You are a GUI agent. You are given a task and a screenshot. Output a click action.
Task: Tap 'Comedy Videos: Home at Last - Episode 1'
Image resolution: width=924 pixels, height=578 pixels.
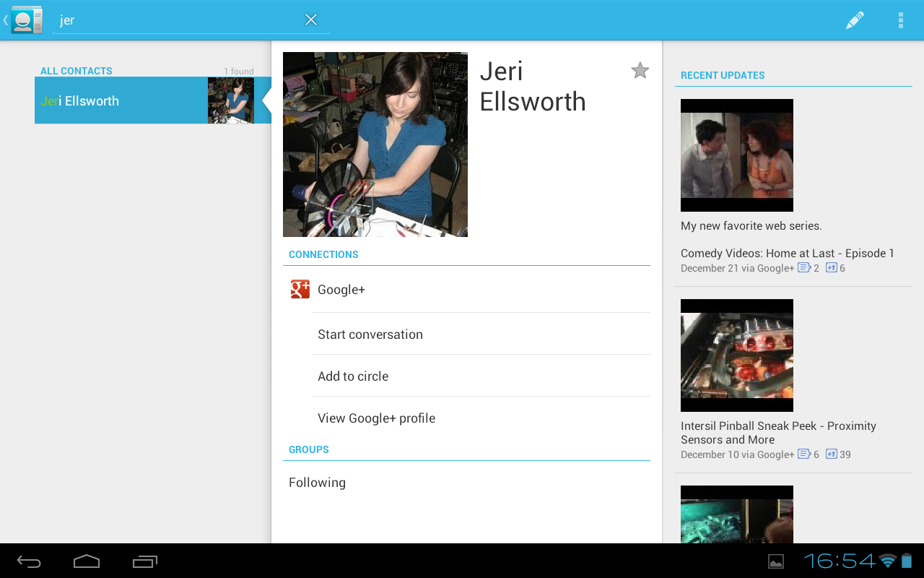(788, 254)
